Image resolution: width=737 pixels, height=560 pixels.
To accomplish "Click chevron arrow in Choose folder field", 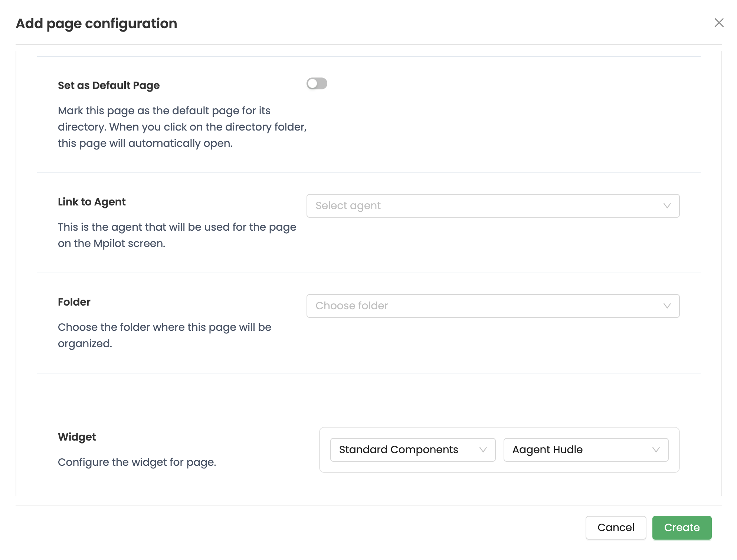I will point(667,306).
